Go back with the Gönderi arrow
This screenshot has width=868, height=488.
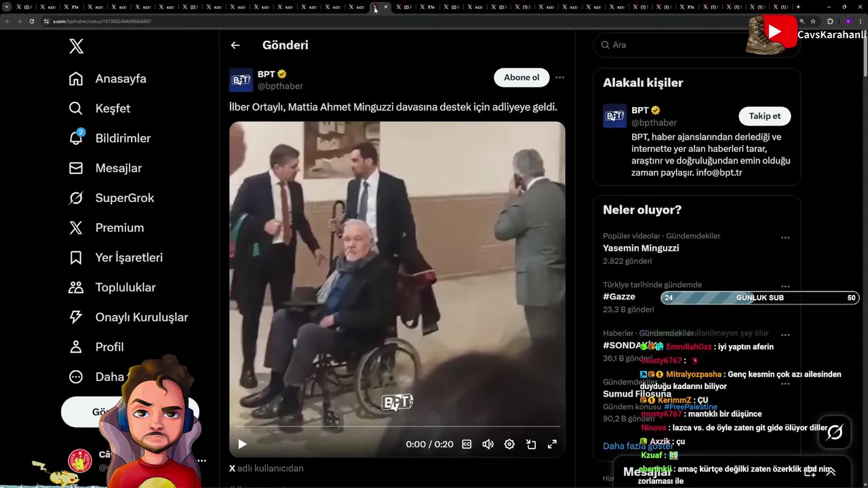(235, 45)
